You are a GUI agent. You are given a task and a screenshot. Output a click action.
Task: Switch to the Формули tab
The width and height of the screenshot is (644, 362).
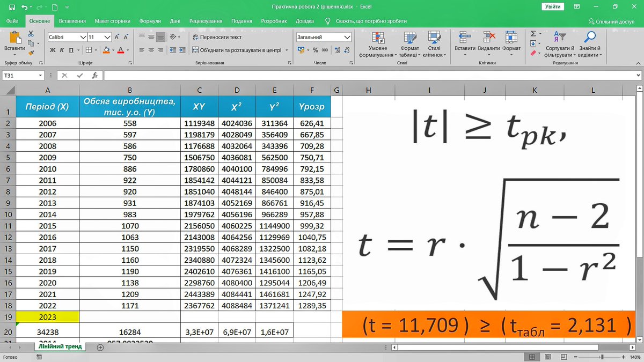click(150, 21)
